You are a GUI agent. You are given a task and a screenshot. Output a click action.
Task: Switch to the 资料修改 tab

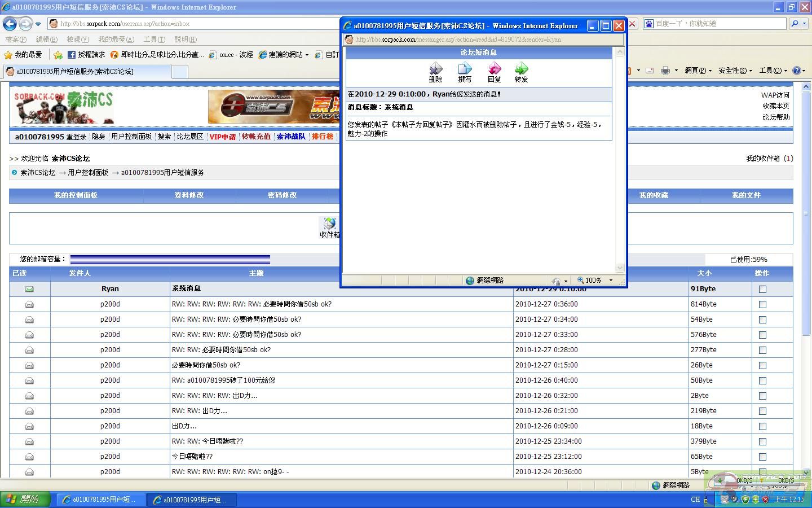189,195
